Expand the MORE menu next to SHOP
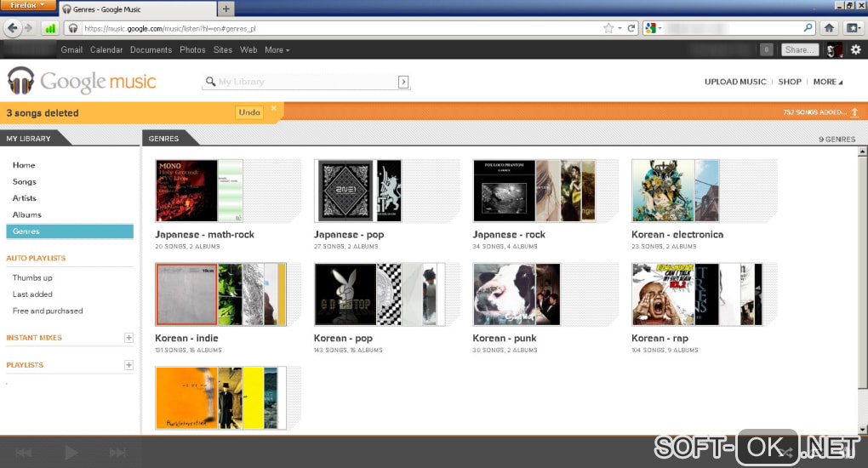The image size is (868, 468). pos(828,82)
